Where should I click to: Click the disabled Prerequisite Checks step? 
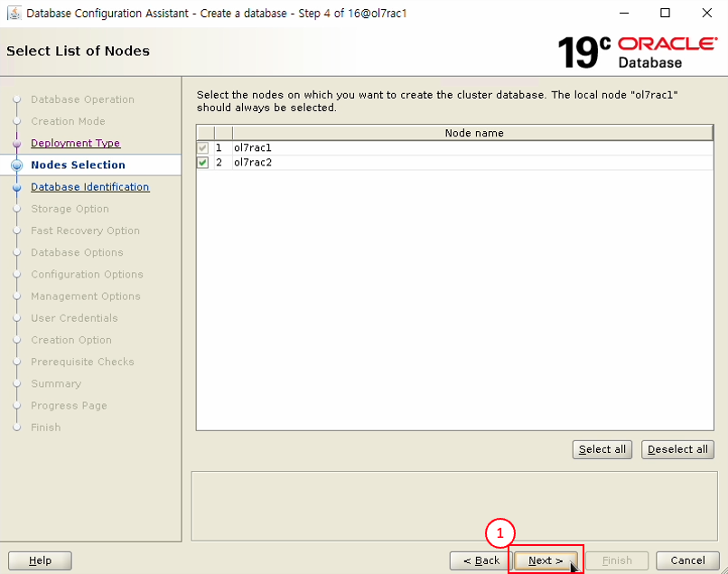point(82,362)
